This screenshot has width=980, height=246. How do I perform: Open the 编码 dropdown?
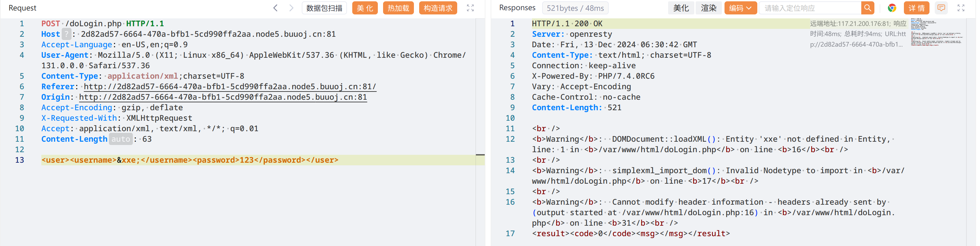click(x=740, y=8)
